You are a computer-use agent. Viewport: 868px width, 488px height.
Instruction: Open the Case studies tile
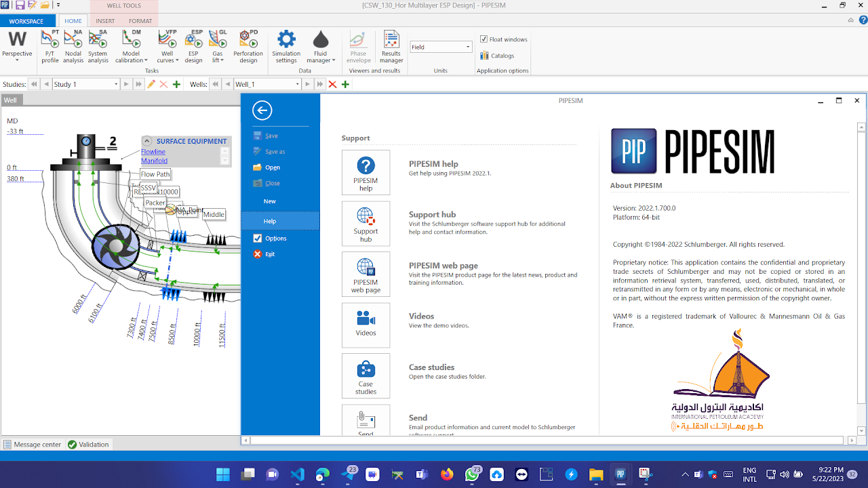366,375
